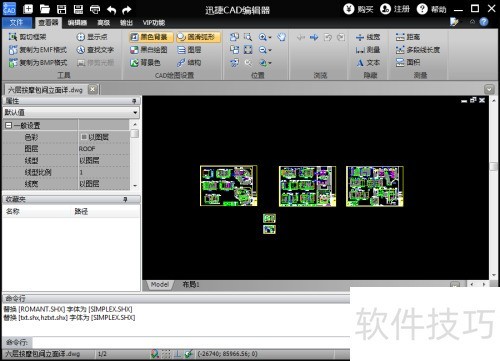
Task: Open the 文件 file menu
Action: coord(17,22)
